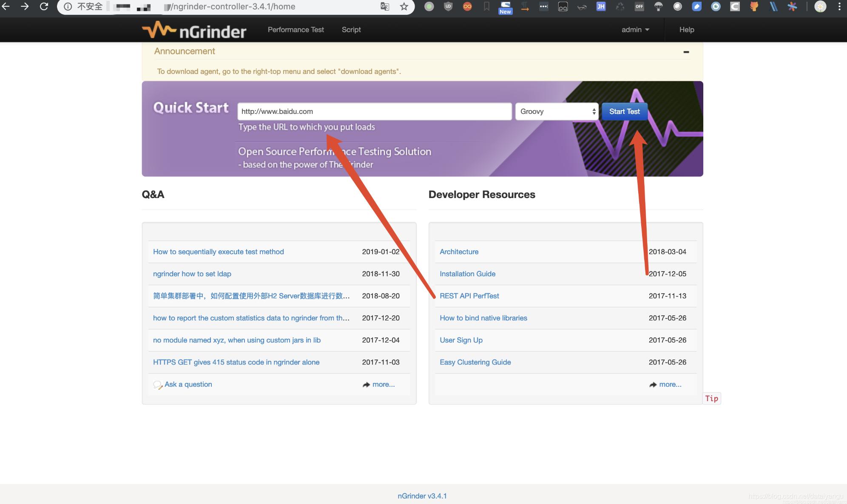The image size is (847, 504).
Task: Click the nGrinder logo
Action: (194, 30)
